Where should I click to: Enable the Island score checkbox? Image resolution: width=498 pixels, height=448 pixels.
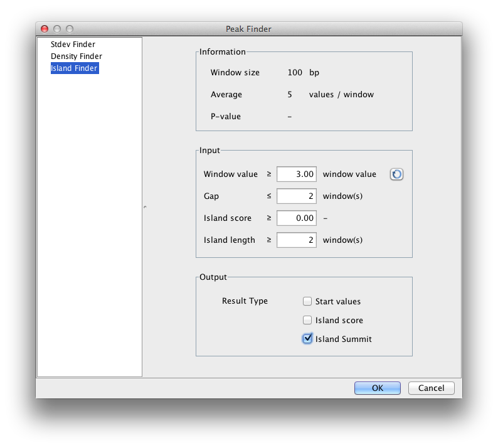point(307,320)
